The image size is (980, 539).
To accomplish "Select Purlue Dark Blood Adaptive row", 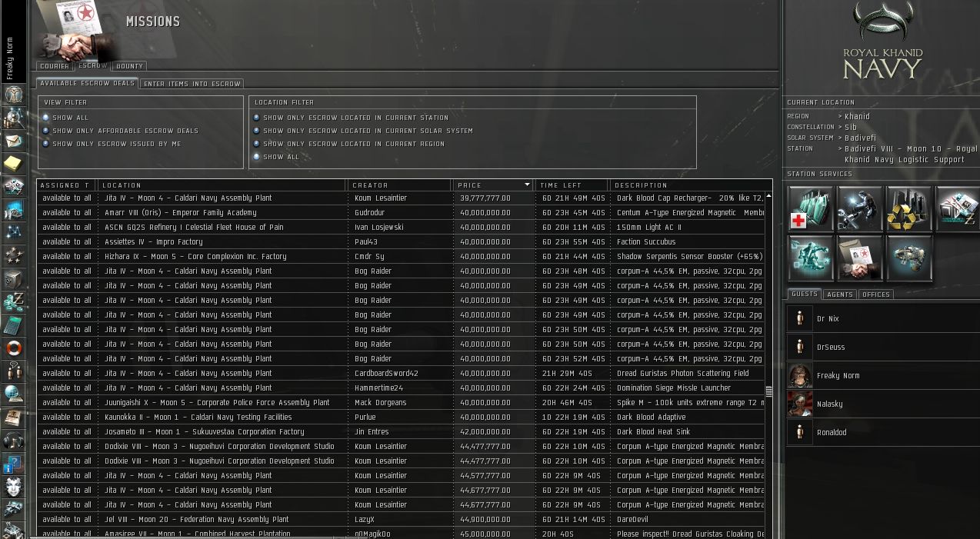I will (401, 417).
